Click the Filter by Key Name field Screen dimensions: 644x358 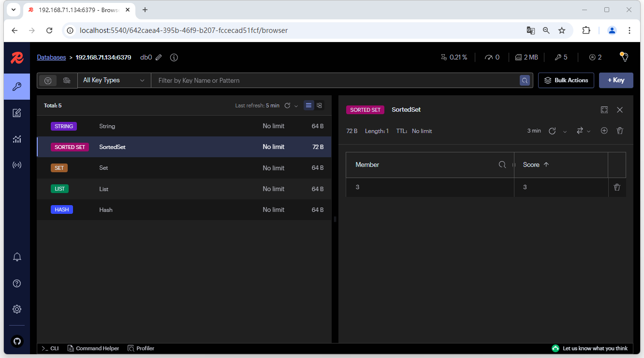(334, 80)
